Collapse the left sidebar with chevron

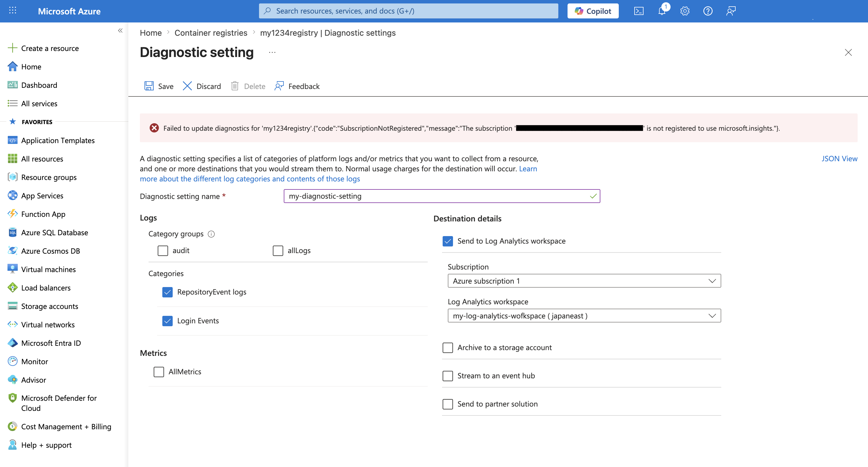pyautogui.click(x=120, y=31)
